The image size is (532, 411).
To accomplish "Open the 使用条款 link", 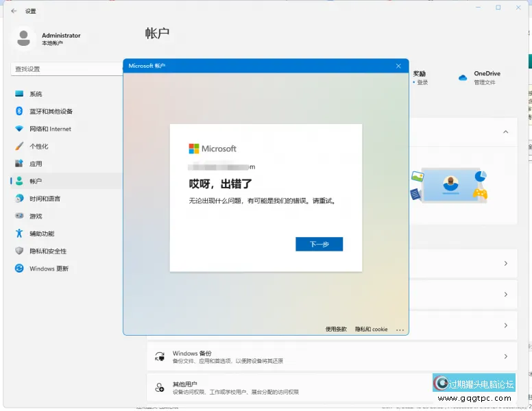I will [x=336, y=329].
